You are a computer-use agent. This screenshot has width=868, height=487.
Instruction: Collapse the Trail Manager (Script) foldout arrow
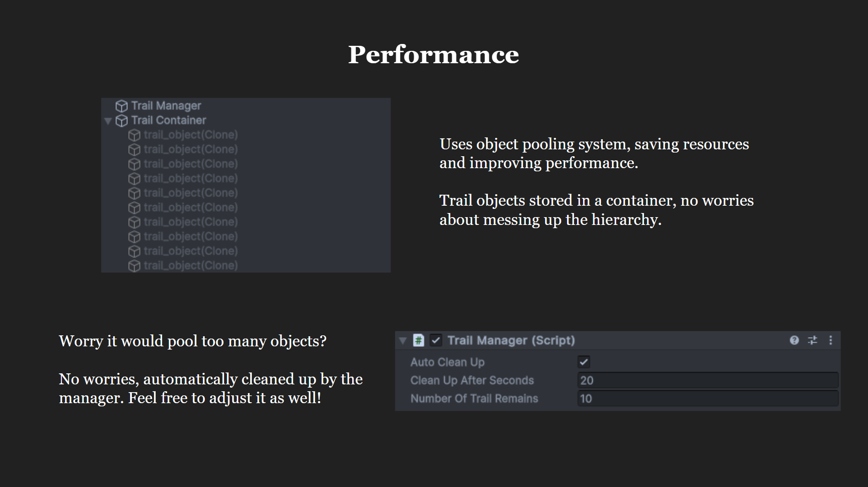[x=403, y=340]
